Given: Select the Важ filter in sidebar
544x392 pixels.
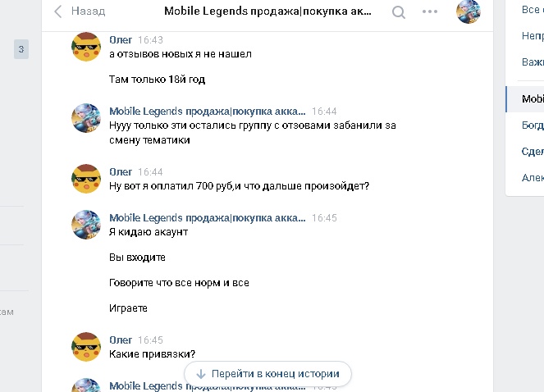Looking at the screenshot, I should 533,62.
